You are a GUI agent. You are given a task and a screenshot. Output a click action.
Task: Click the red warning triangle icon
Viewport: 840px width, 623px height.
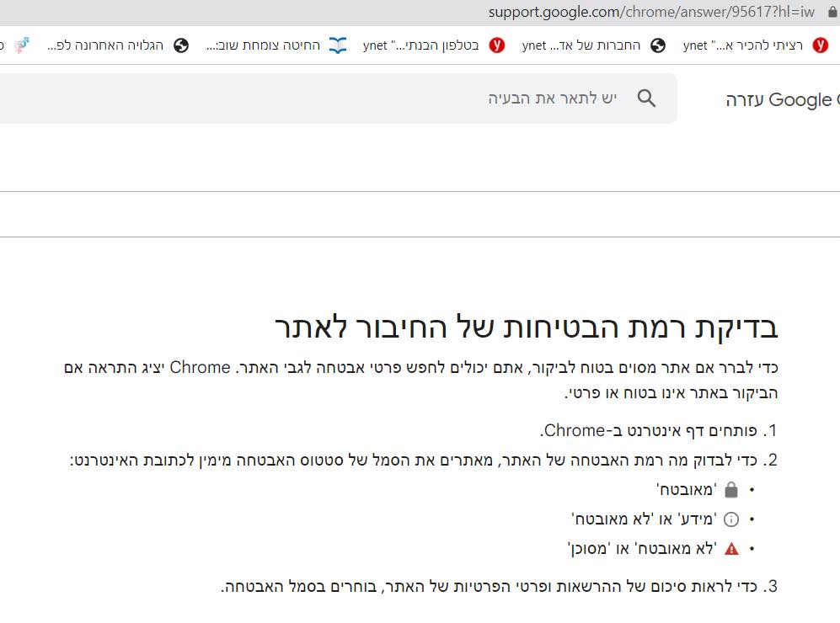pyautogui.click(x=730, y=549)
